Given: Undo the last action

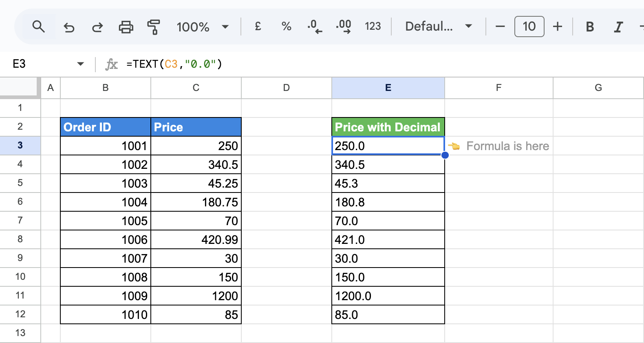Looking at the screenshot, I should 69,27.
